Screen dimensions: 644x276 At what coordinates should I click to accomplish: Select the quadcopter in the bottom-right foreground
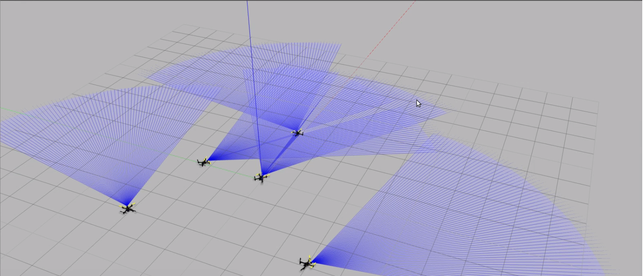click(307, 263)
